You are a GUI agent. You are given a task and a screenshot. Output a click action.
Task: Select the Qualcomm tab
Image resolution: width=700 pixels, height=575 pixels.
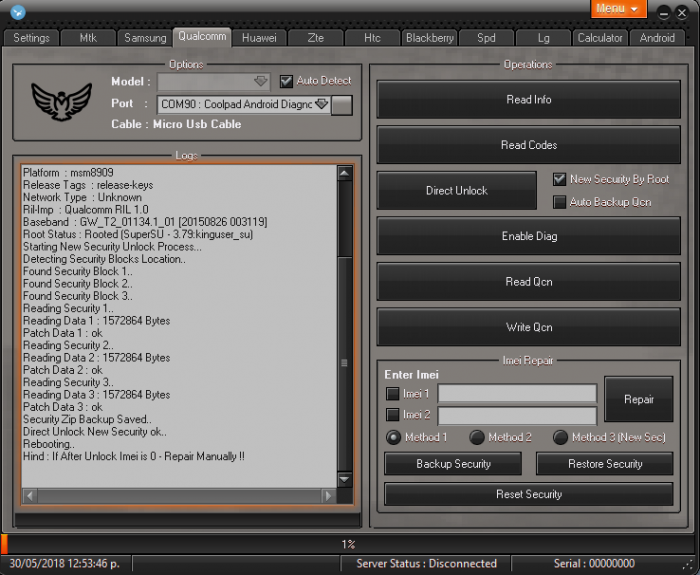click(202, 37)
